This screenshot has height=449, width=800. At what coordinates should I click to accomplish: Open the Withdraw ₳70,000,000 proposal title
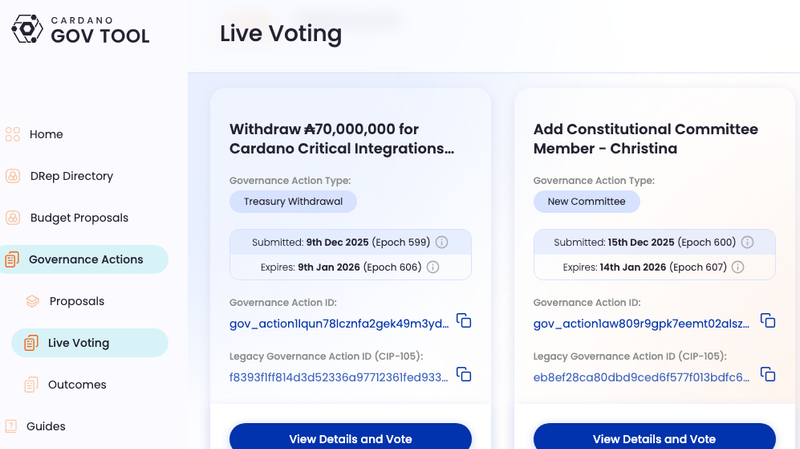coord(341,139)
